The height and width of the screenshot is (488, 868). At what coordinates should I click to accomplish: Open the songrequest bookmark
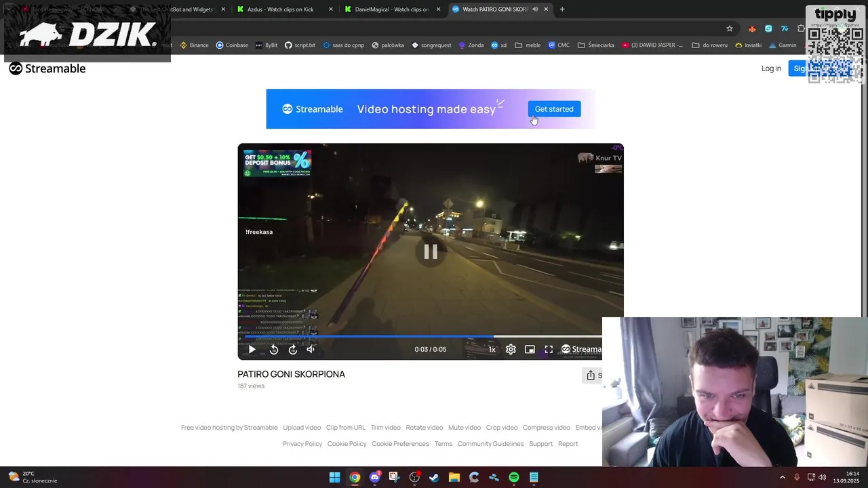pos(431,45)
